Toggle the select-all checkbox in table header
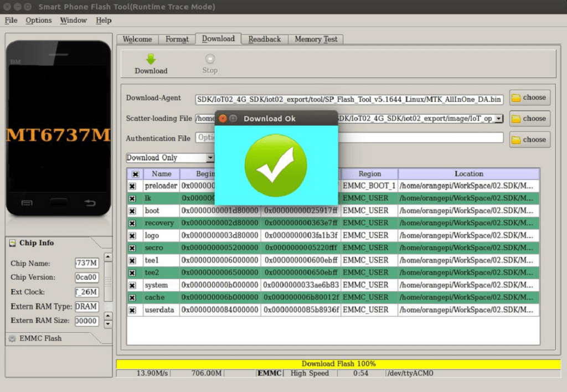The height and width of the screenshot is (392, 567). coord(135,174)
